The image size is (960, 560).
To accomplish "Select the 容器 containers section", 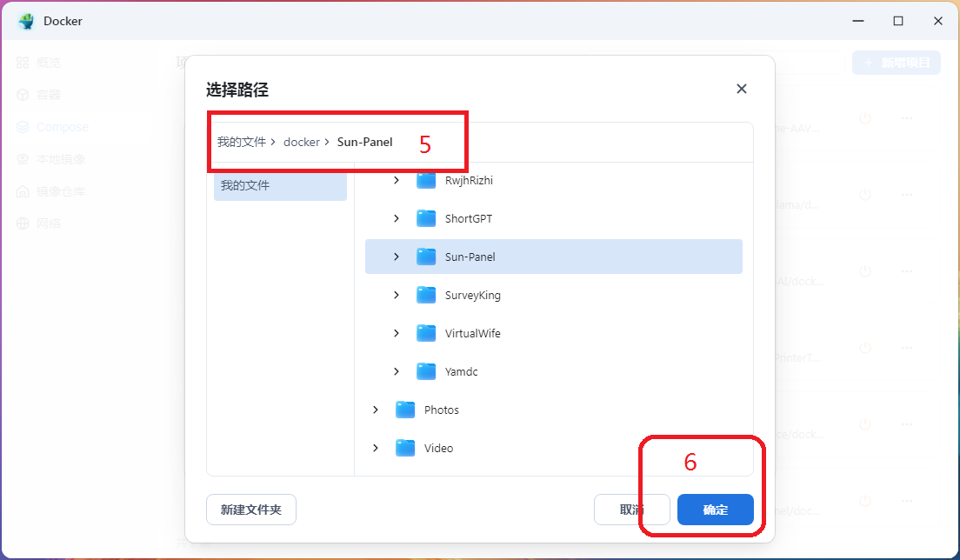I will pos(43,94).
